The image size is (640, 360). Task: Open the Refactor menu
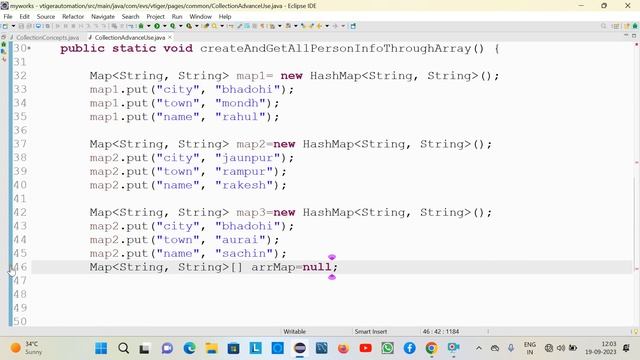(x=73, y=16)
